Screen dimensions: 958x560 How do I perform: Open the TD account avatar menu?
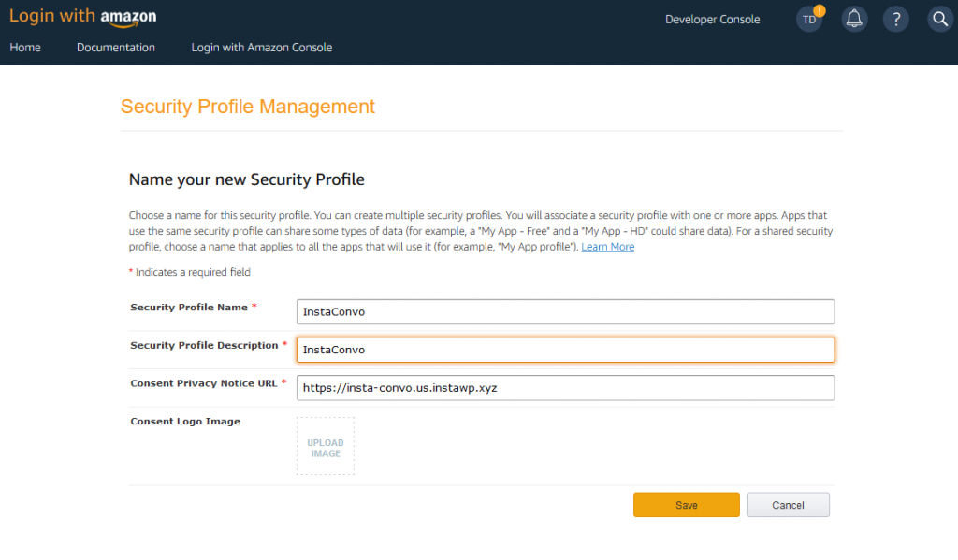809,20
